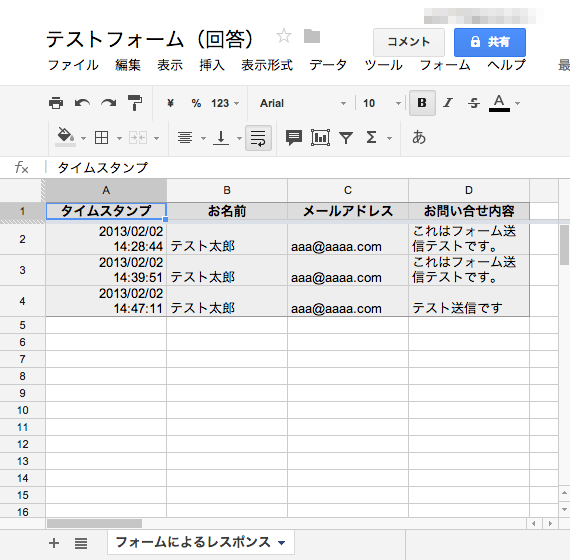The width and height of the screenshot is (570, 560).
Task: Toggle bold formatting
Action: [x=422, y=103]
